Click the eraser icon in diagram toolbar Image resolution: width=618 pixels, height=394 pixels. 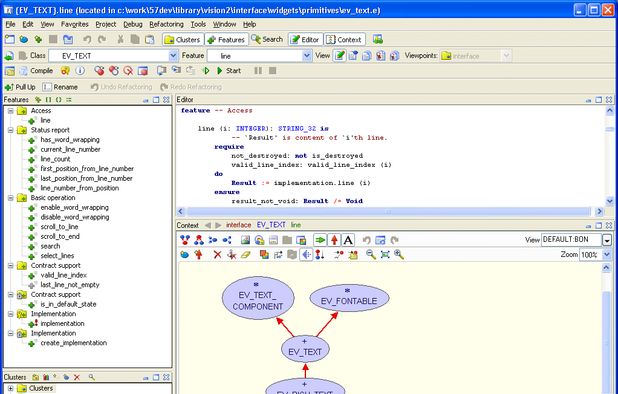[x=246, y=255]
